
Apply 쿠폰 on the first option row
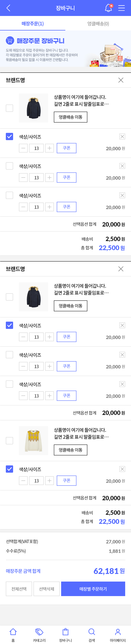tap(67, 148)
